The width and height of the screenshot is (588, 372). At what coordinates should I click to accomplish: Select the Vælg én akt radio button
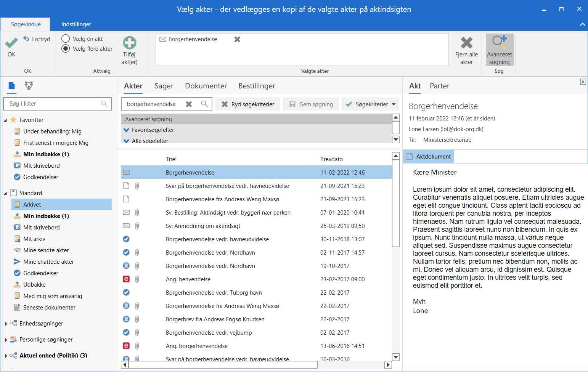(66, 38)
